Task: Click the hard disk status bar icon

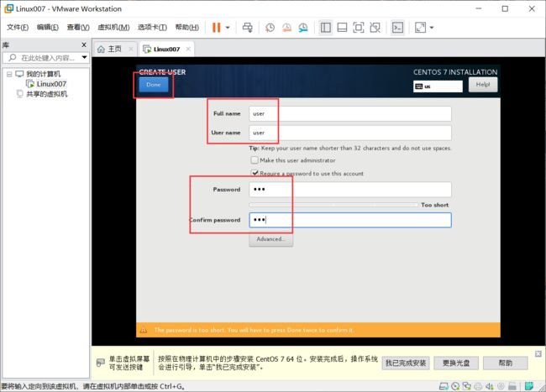Action: pos(444,386)
